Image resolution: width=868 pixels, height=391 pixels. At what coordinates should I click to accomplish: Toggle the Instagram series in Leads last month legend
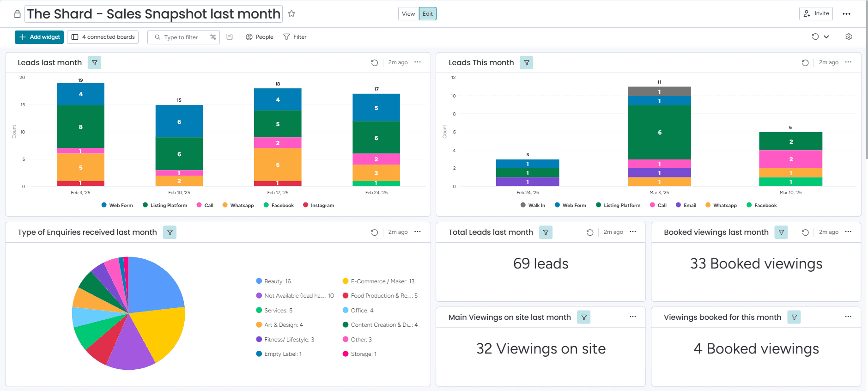point(318,205)
